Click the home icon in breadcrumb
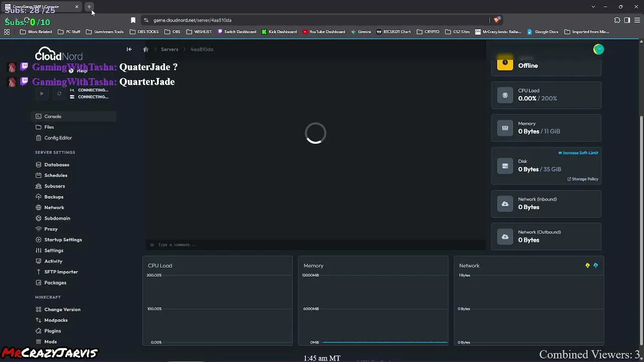Screen dimensions: 644x362 (146, 49)
